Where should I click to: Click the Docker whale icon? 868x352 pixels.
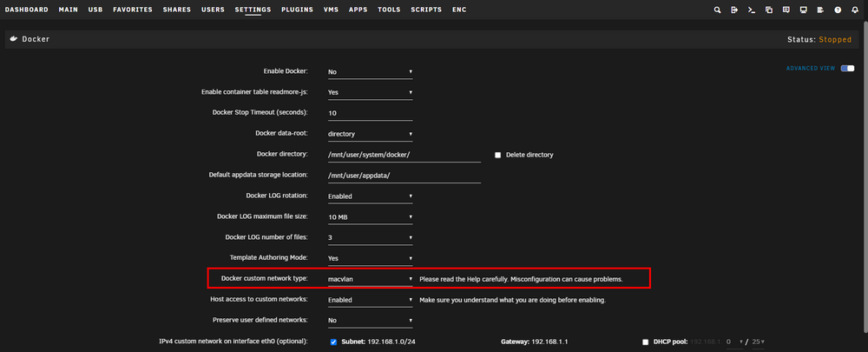pos(14,39)
